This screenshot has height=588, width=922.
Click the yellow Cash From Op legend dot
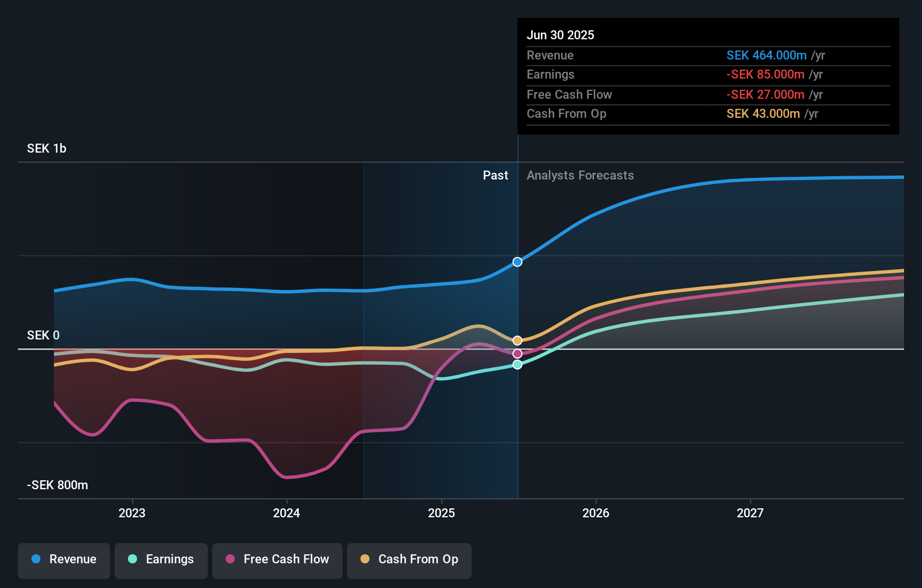click(366, 559)
